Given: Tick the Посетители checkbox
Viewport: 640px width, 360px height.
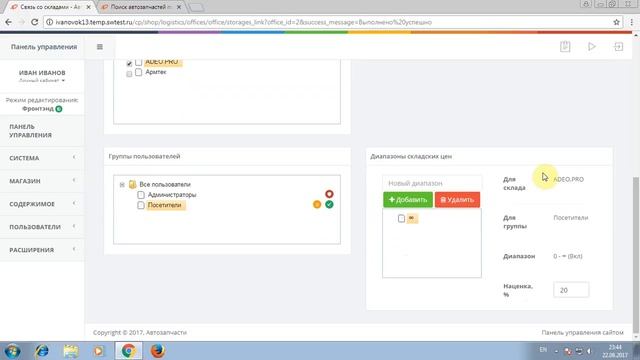Looking at the screenshot, I should pos(141,205).
